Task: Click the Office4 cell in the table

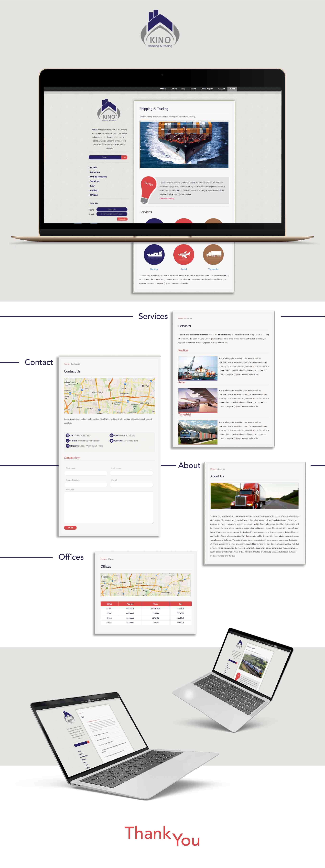Action: tap(109, 623)
